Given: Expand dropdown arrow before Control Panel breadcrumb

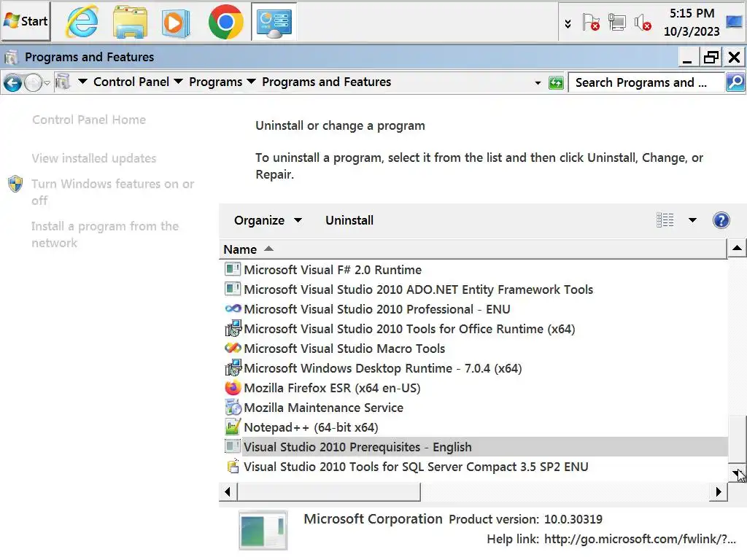Looking at the screenshot, I should click(x=82, y=82).
